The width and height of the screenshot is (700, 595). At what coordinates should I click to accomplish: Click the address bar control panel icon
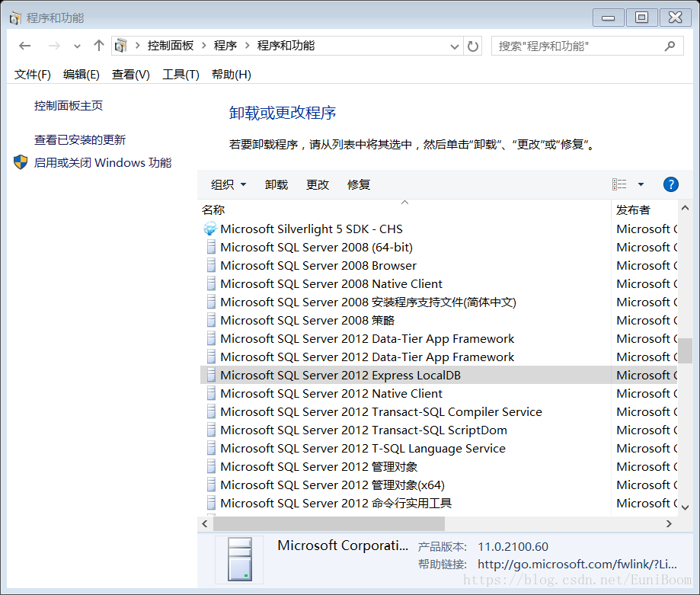120,46
